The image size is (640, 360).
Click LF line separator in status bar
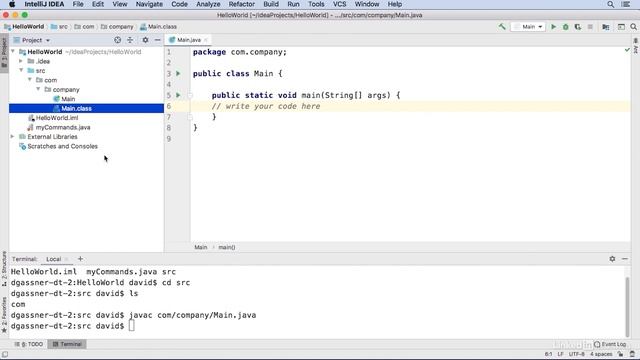pyautogui.click(x=560, y=354)
